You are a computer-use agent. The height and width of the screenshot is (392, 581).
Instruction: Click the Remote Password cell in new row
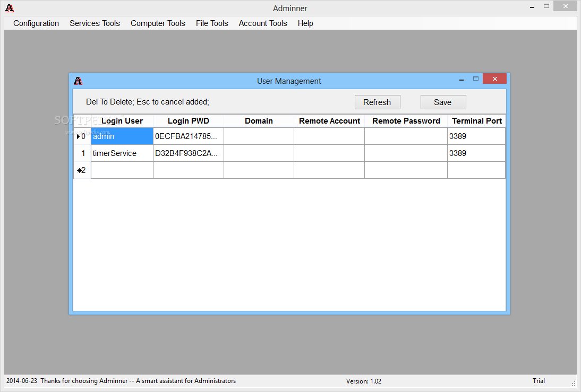pos(406,170)
